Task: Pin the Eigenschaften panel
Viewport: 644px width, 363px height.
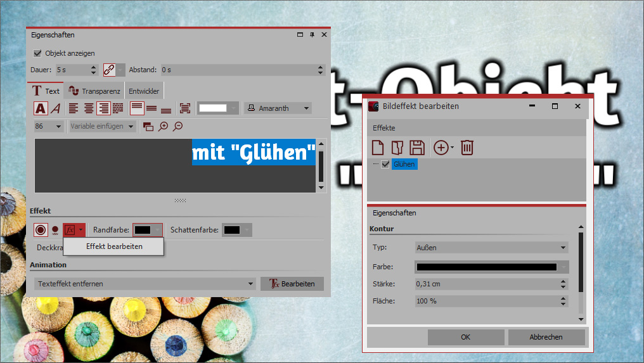Action: [x=312, y=35]
